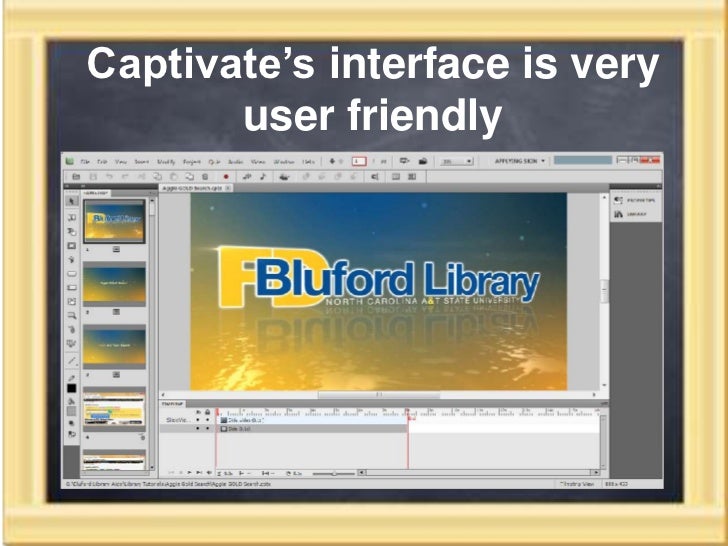Click the lock icon in the timeline header

click(208, 412)
